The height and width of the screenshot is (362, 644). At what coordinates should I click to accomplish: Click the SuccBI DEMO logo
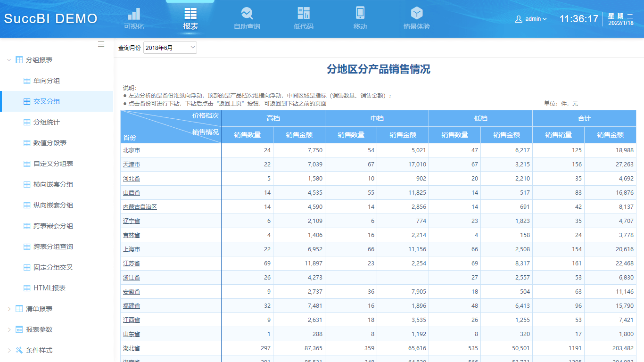pyautogui.click(x=51, y=19)
